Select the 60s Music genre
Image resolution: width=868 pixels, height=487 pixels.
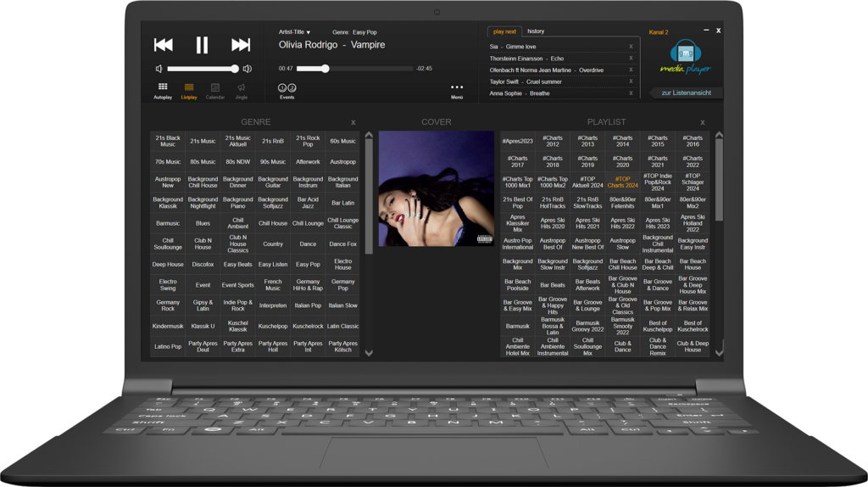coord(342,142)
